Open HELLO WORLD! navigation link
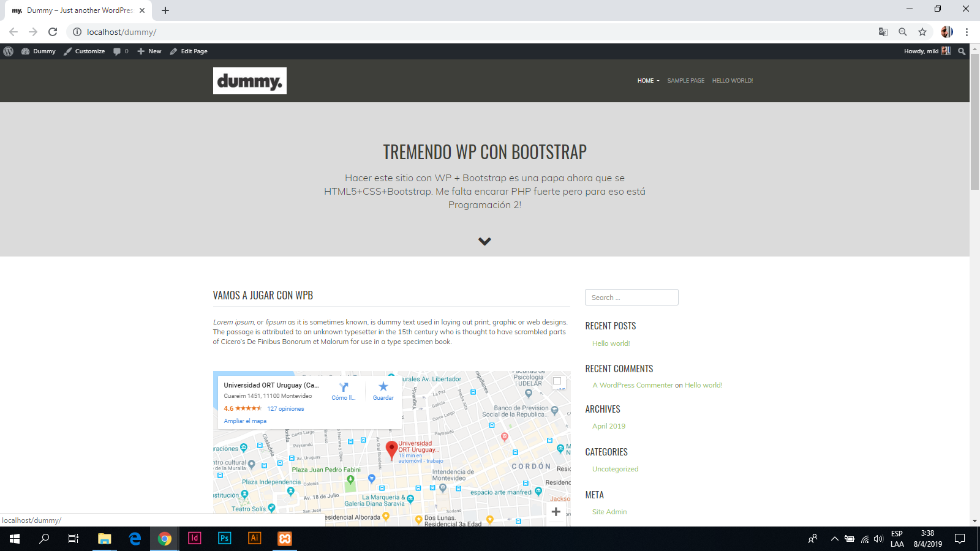The width and height of the screenshot is (980, 551). tap(733, 81)
